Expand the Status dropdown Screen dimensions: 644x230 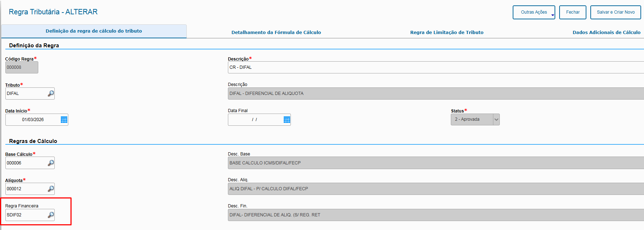(x=496, y=120)
